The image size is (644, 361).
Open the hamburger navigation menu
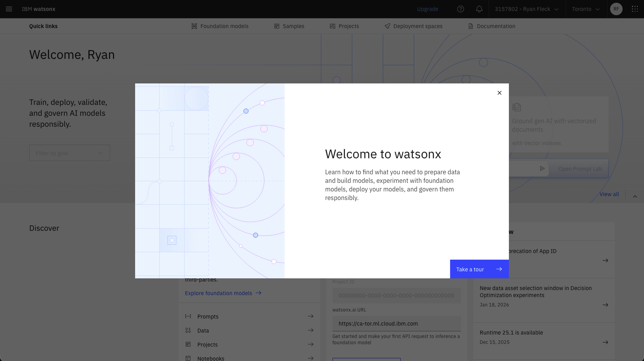pos(9,9)
